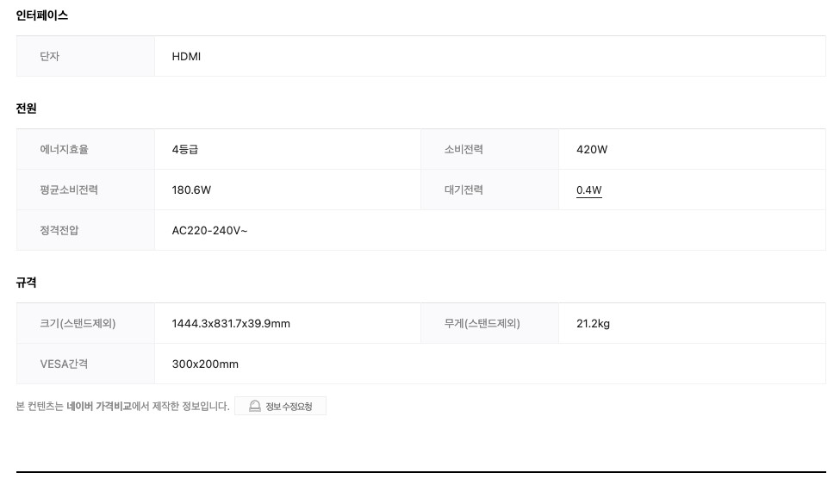Click the siren icon beside 정보 수정요청
Viewport: 840px width, 504px height.
pyautogui.click(x=255, y=406)
